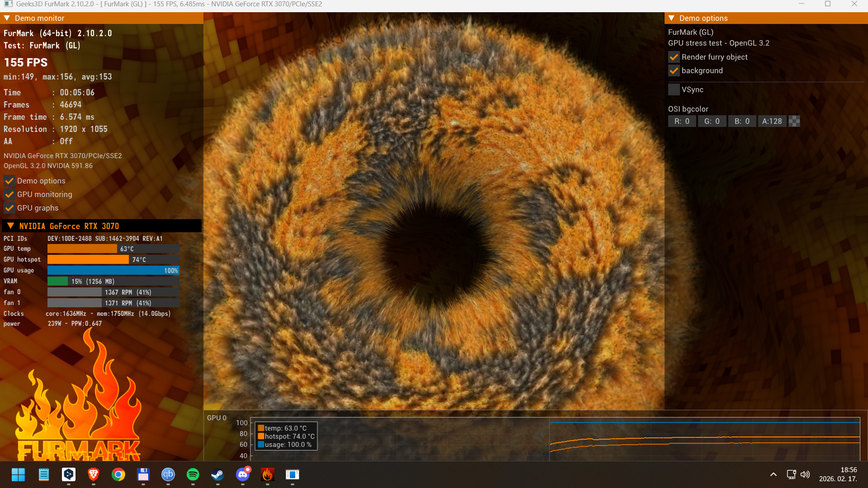Enable the VSync checkbox
Screen dimensions: 868x488
coord(674,89)
